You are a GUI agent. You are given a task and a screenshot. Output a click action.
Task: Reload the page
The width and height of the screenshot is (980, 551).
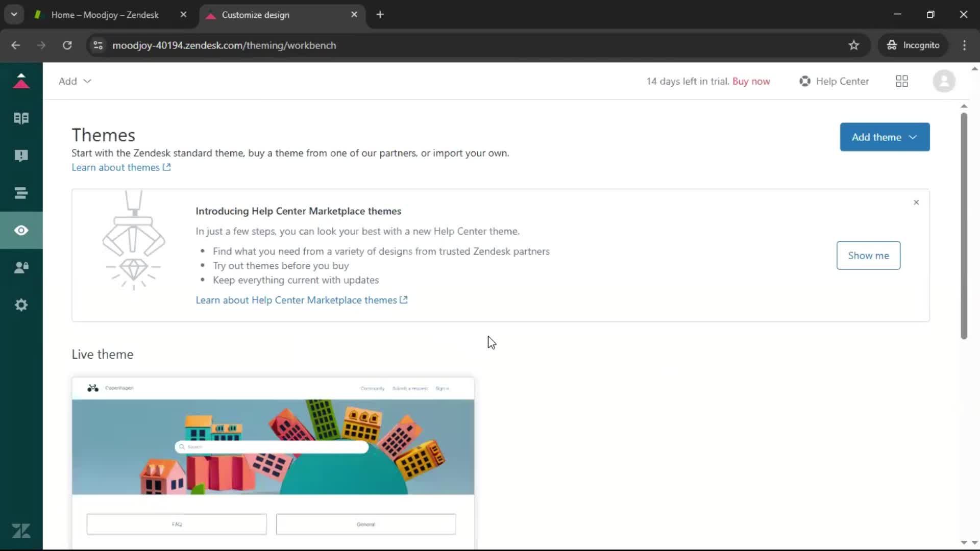click(x=67, y=45)
